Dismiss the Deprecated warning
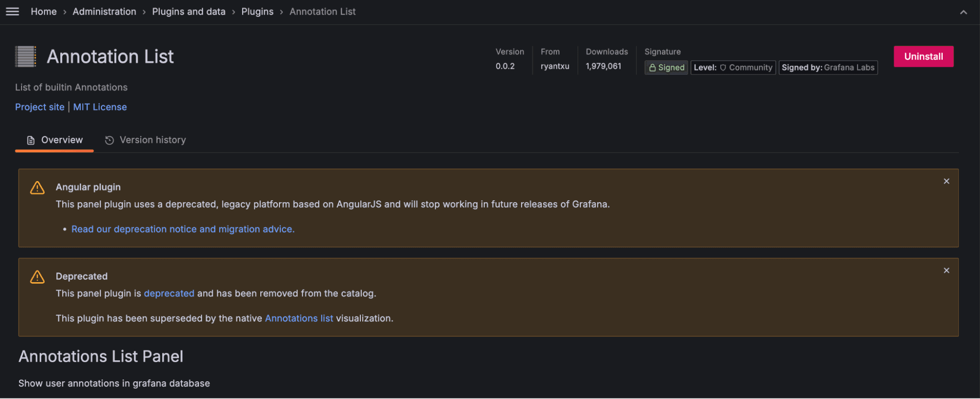This screenshot has width=980, height=399. tap(946, 270)
